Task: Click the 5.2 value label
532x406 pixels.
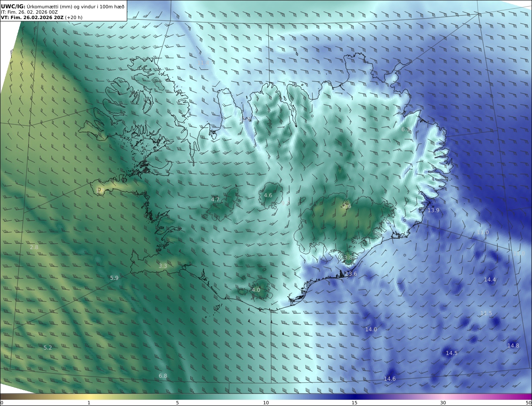Action: pyautogui.click(x=48, y=347)
